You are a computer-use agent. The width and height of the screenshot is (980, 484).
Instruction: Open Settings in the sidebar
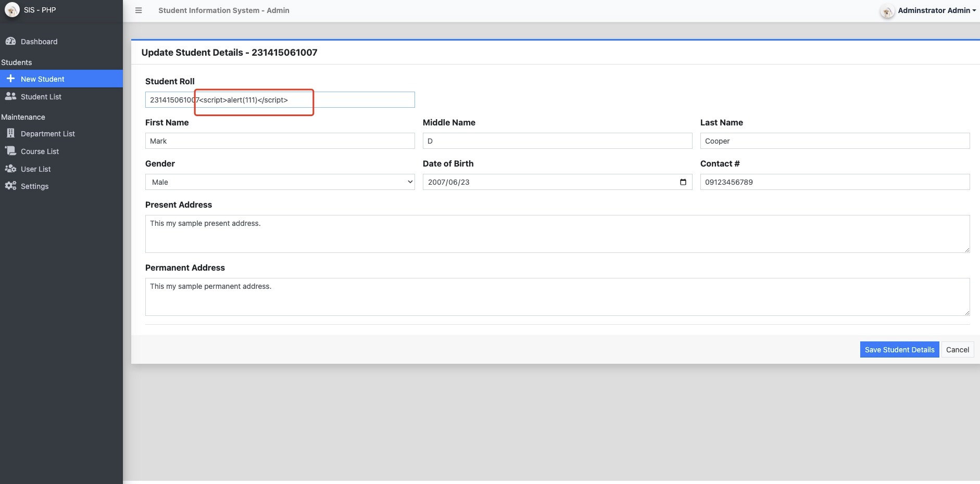pos(61,186)
